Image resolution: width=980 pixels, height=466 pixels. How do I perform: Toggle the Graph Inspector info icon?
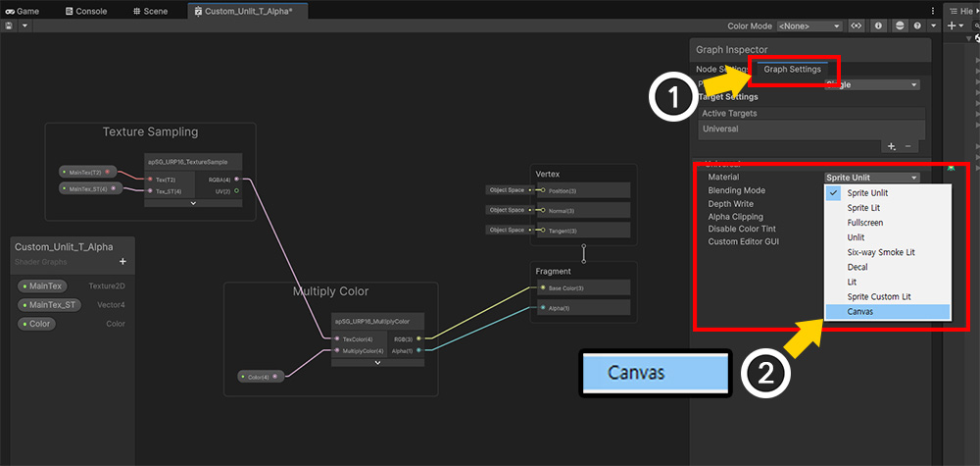(878, 26)
